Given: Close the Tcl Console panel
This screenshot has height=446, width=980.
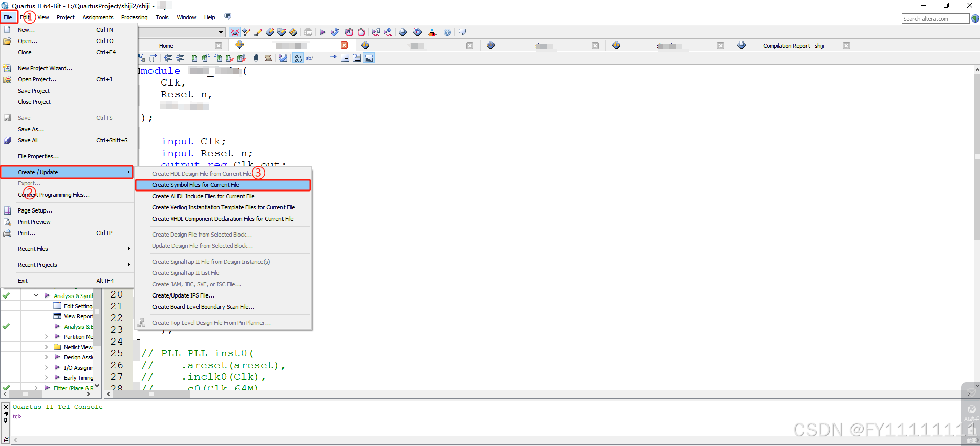Looking at the screenshot, I should point(6,407).
